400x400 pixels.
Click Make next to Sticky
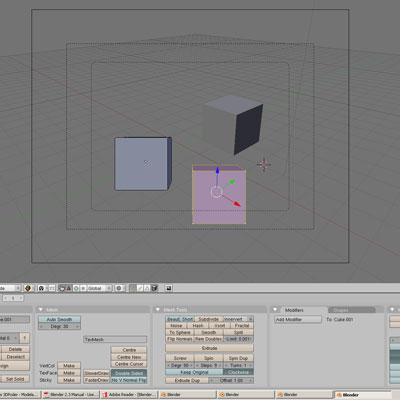69,380
